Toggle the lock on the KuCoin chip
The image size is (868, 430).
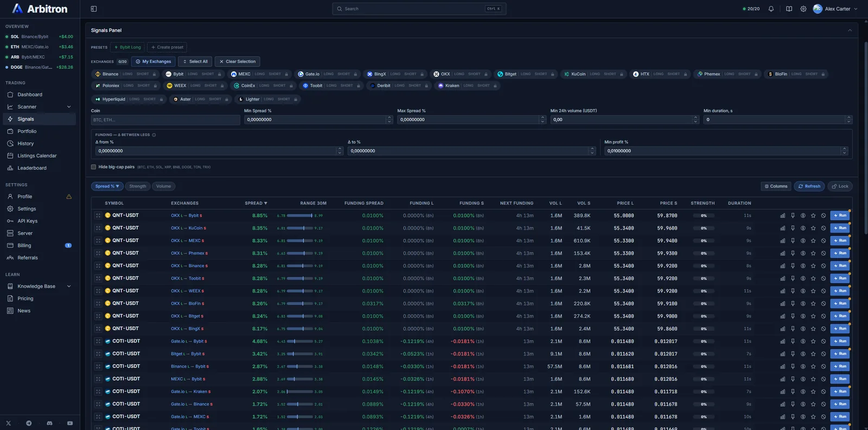622,74
